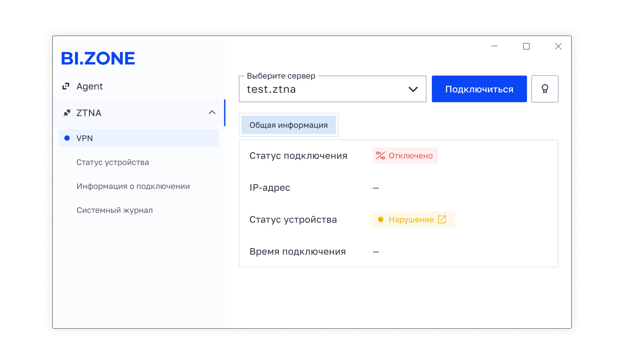Click the certificate badge icon button
The height and width of the screenshot is (364, 624).
(545, 89)
